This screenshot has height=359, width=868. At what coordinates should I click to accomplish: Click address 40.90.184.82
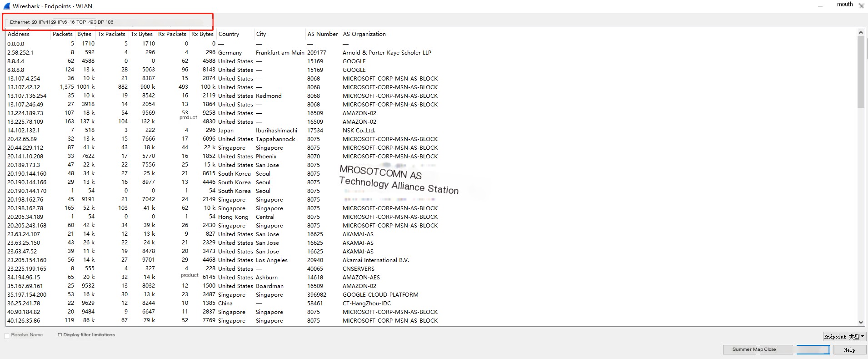tap(24, 312)
